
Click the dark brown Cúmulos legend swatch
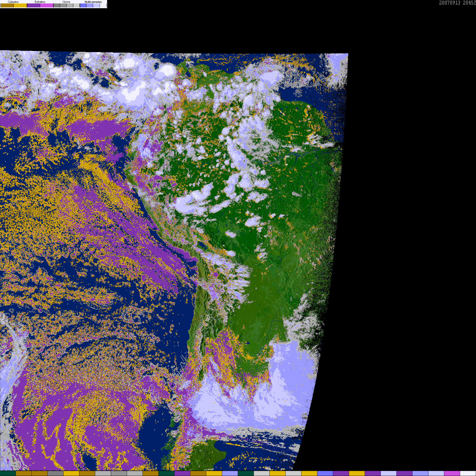[7, 6]
